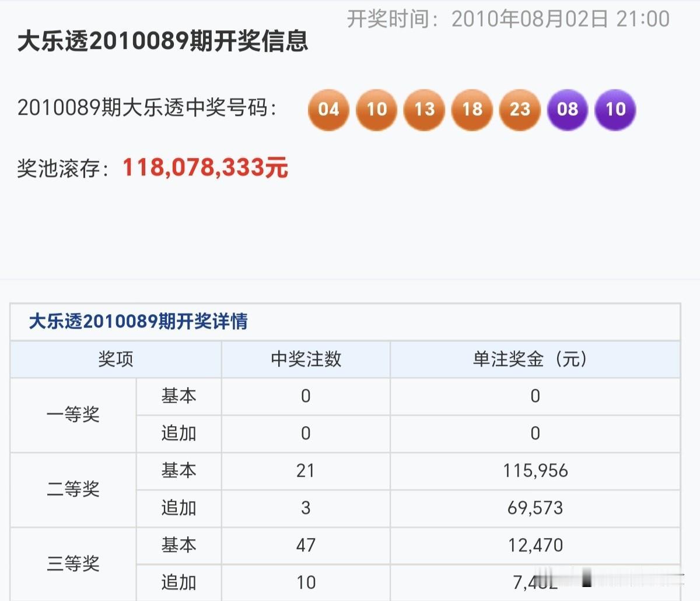Select the 中奖注数 column header

coord(306,360)
